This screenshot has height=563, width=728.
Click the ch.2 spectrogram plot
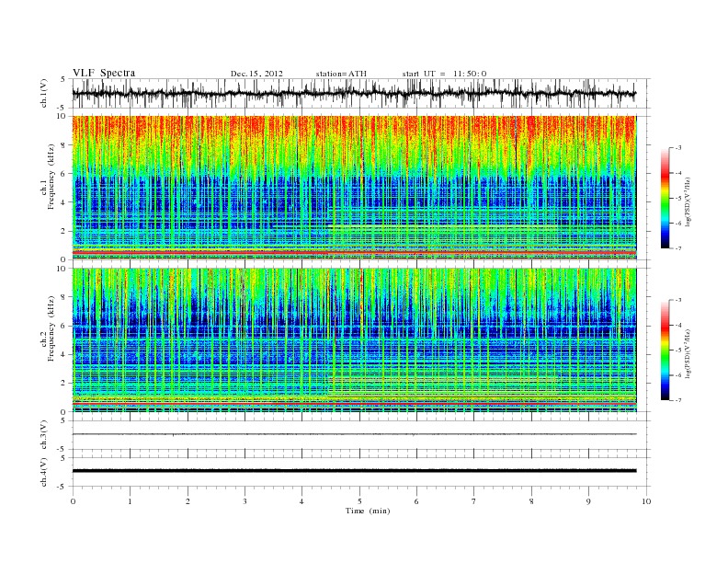point(354,339)
